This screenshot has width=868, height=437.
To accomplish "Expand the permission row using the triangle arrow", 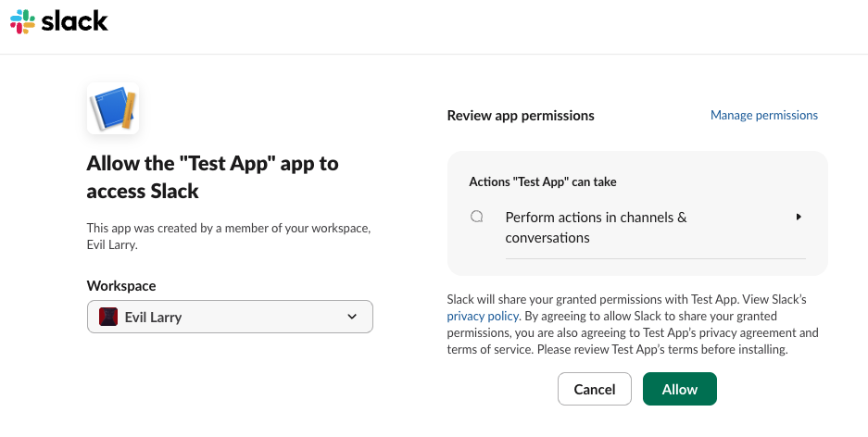I will (x=798, y=218).
